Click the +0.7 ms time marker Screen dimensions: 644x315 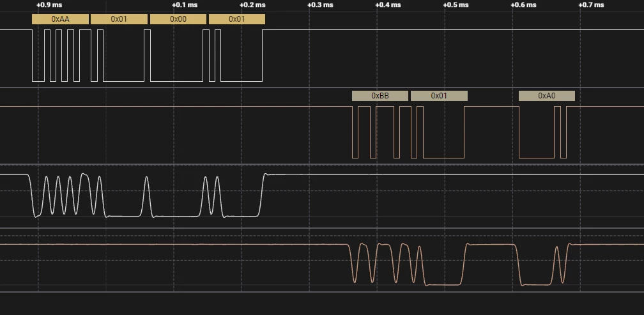pyautogui.click(x=592, y=5)
